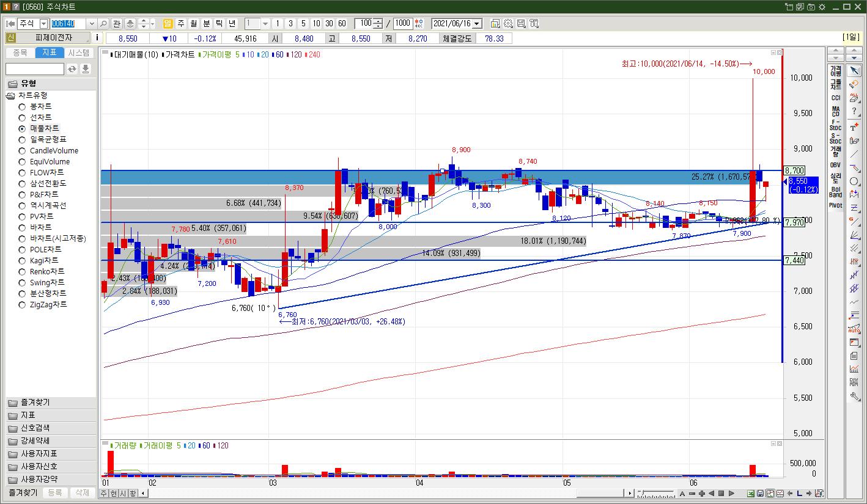Image resolution: width=867 pixels, height=504 pixels.
Task: Click the stock code search magnifier
Action: (x=103, y=24)
